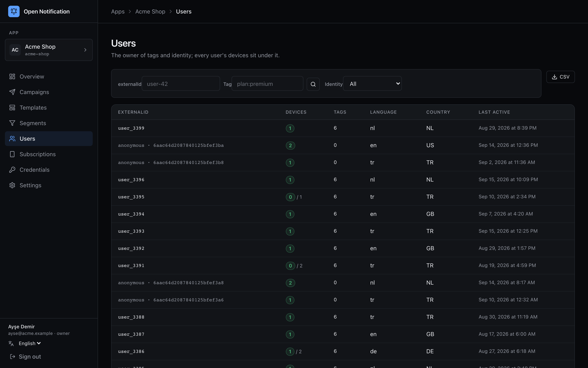Open anonymous user 6aac64d2087840125bfef3b8
Viewport: 588px width, 368px height.
point(343,163)
